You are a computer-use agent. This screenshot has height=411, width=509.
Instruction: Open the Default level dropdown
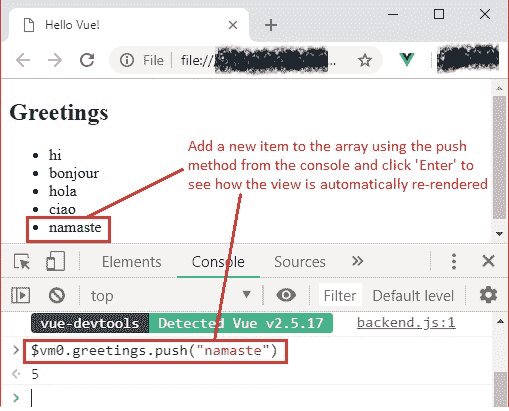tap(413, 296)
